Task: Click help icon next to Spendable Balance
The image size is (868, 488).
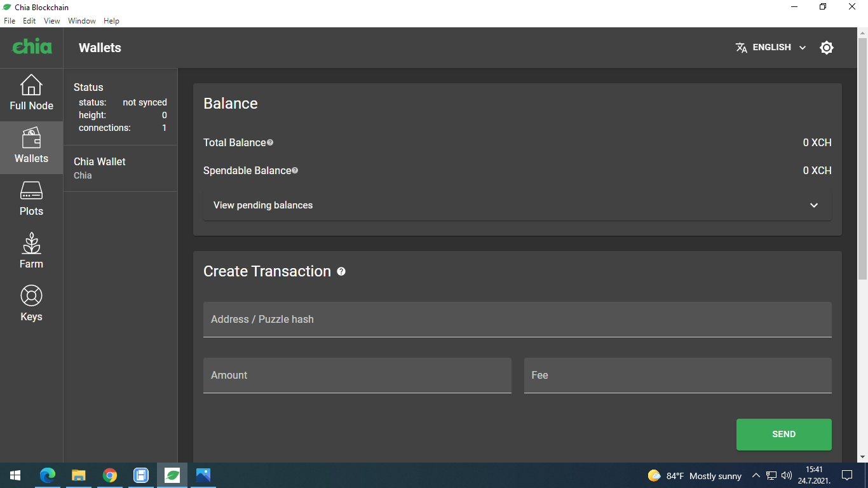Action: (295, 170)
